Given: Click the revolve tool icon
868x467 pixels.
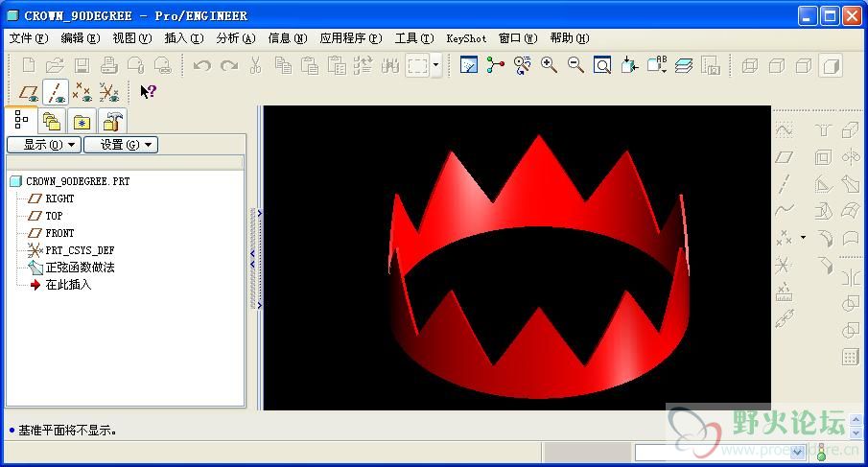Looking at the screenshot, I should [851, 157].
